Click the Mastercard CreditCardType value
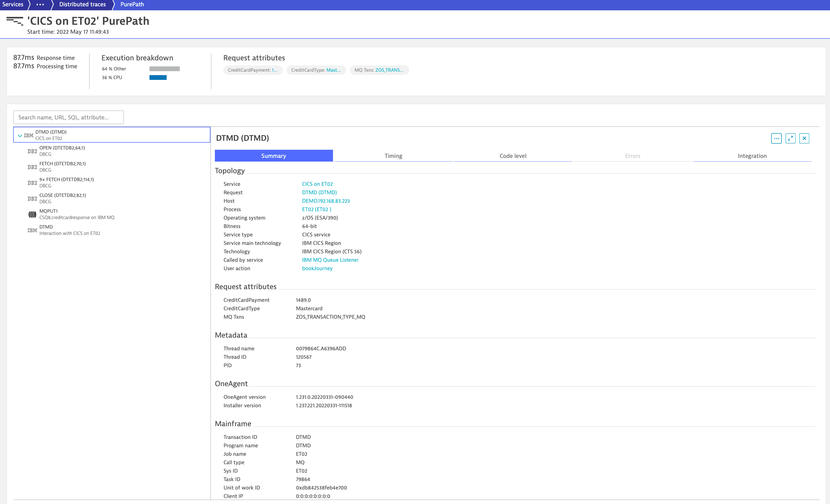The width and height of the screenshot is (830, 504). coord(309,308)
